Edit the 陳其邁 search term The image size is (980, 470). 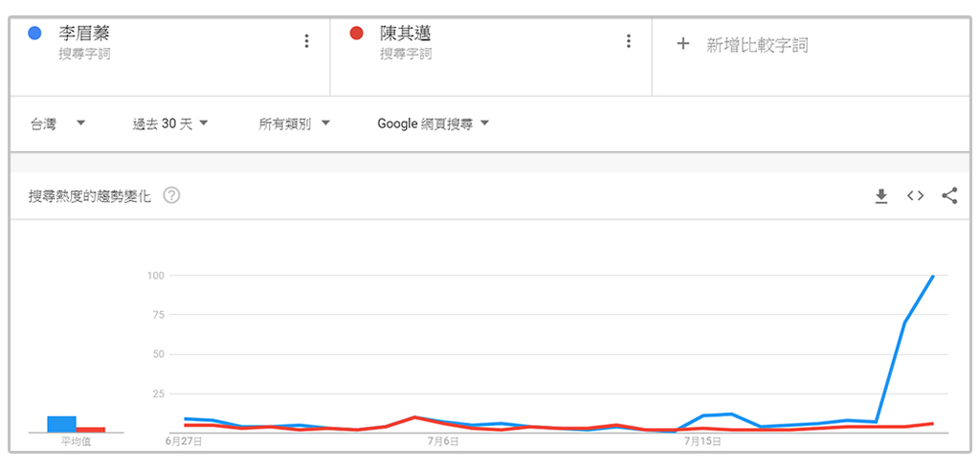tap(406, 34)
